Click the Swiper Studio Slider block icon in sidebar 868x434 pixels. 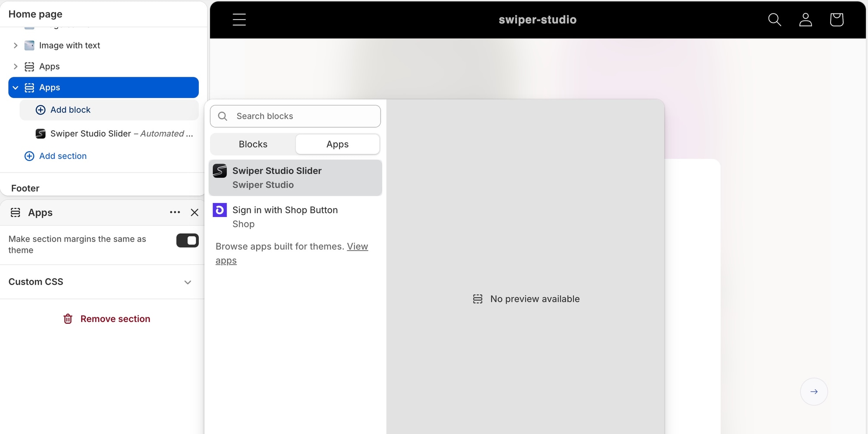(x=40, y=134)
